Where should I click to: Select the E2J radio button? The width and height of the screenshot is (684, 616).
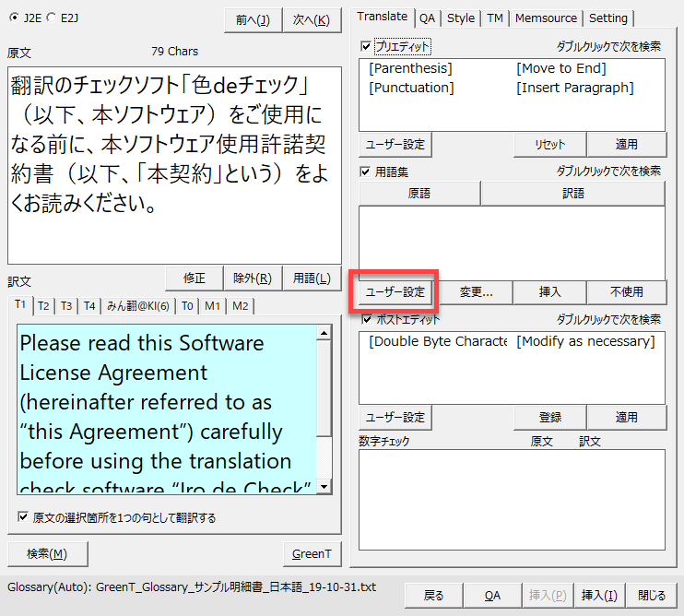[x=51, y=17]
